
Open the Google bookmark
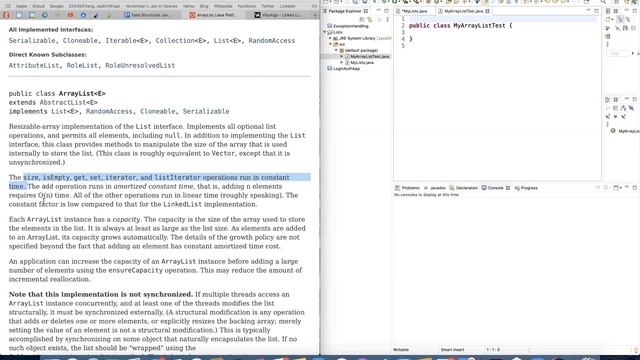pyautogui.click(x=57, y=6)
